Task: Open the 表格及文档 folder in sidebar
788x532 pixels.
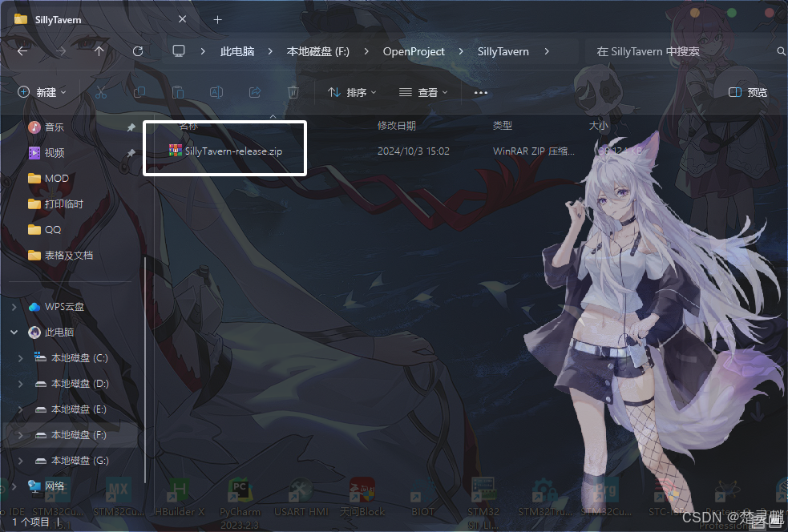Action: point(60,256)
